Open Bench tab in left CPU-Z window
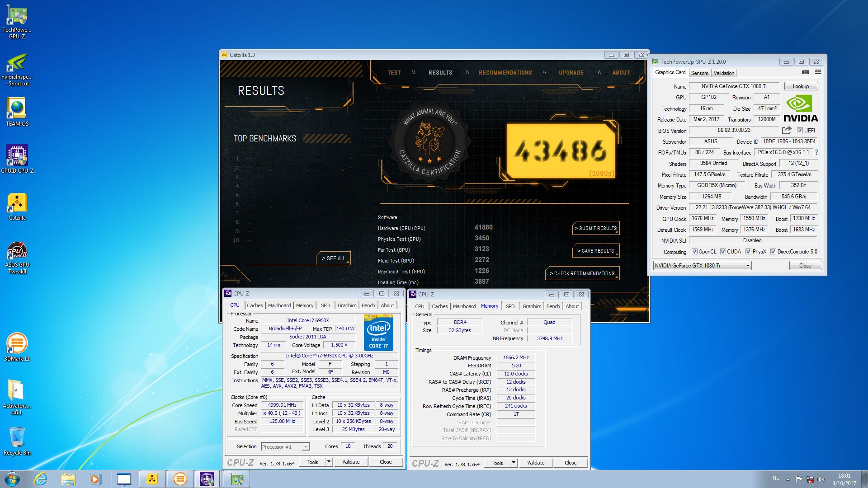This screenshot has width=868, height=488. [x=368, y=305]
